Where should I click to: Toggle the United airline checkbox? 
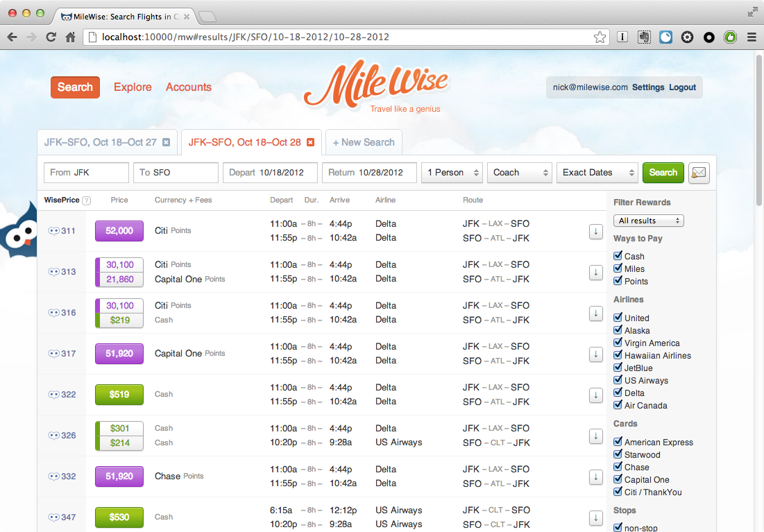(x=618, y=318)
